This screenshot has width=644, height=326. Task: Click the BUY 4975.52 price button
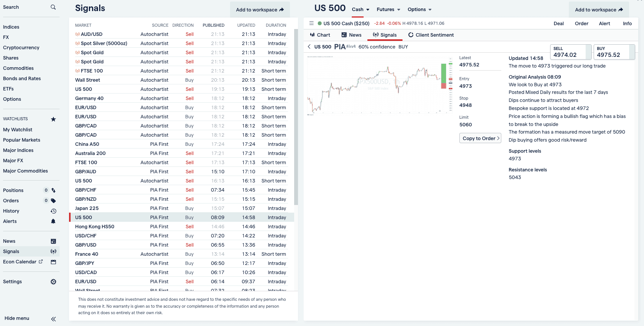(x=614, y=52)
